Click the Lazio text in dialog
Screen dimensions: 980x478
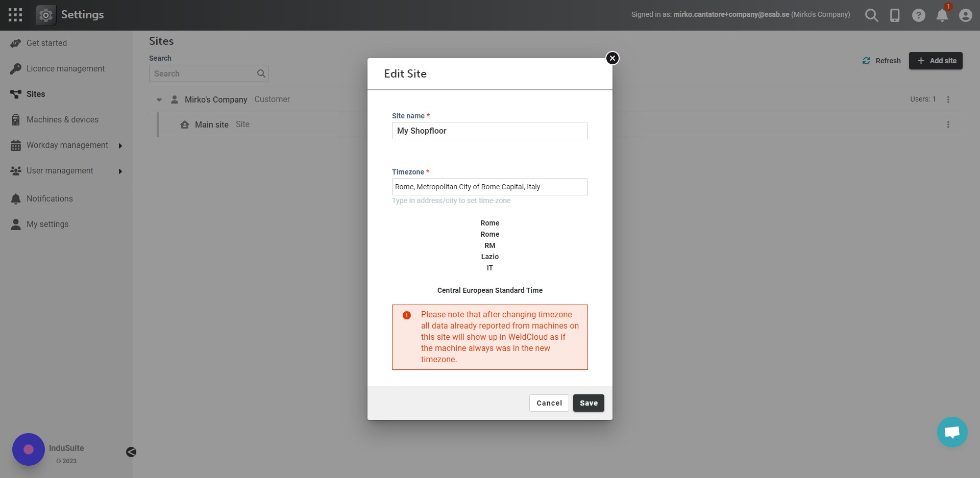coord(490,257)
